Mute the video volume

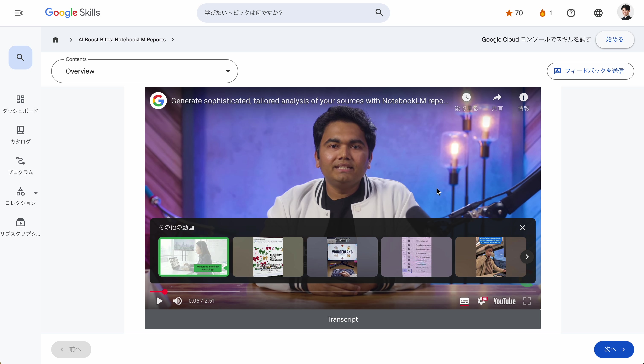177,301
